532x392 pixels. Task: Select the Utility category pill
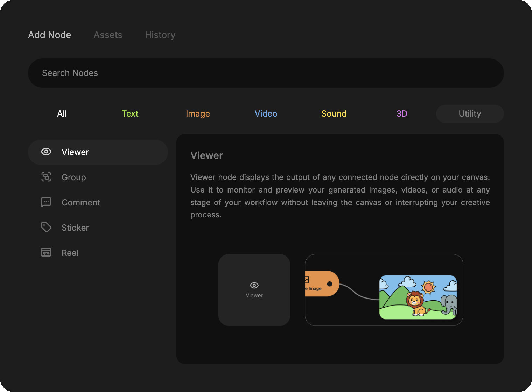tap(470, 114)
